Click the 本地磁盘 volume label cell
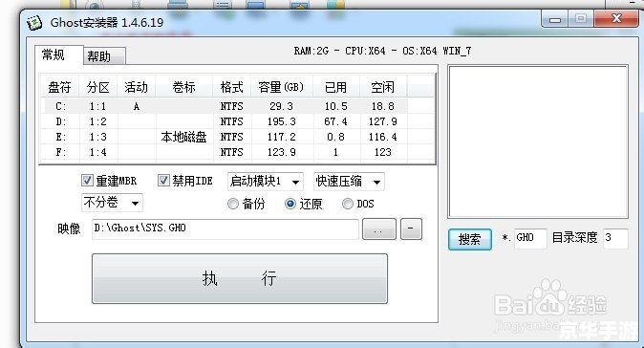Viewport: 644px width, 348px height. pyautogui.click(x=184, y=137)
